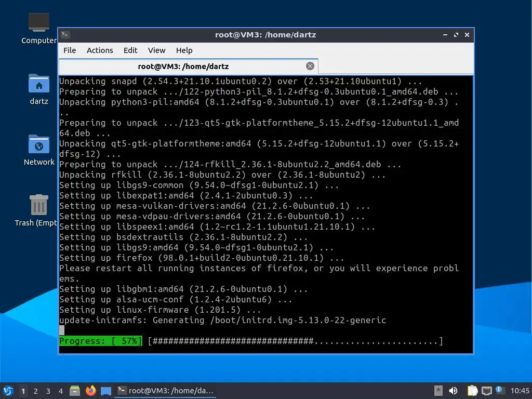Image resolution: width=532 pixels, height=399 pixels.
Task: Maximize the terminal window
Action: pos(456,35)
